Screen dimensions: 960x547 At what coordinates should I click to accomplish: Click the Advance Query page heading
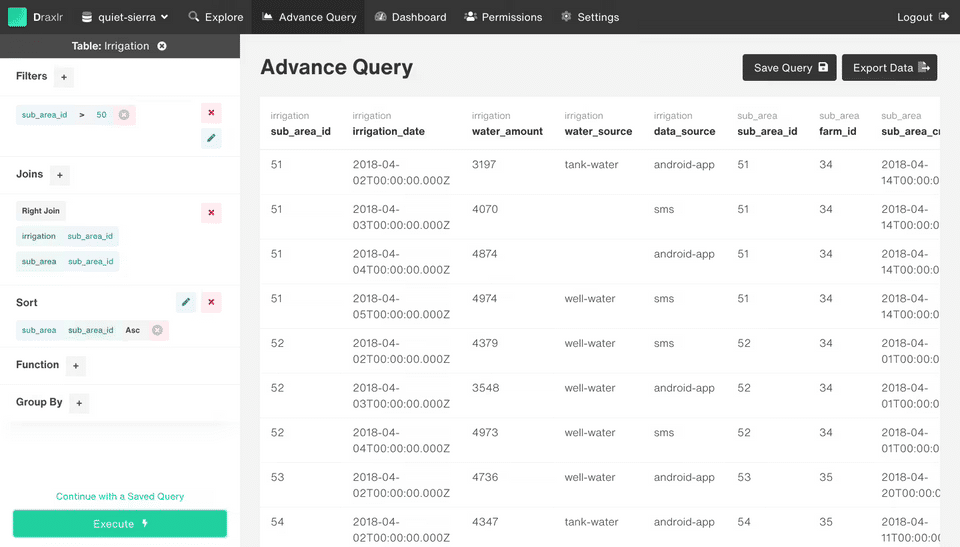click(336, 67)
